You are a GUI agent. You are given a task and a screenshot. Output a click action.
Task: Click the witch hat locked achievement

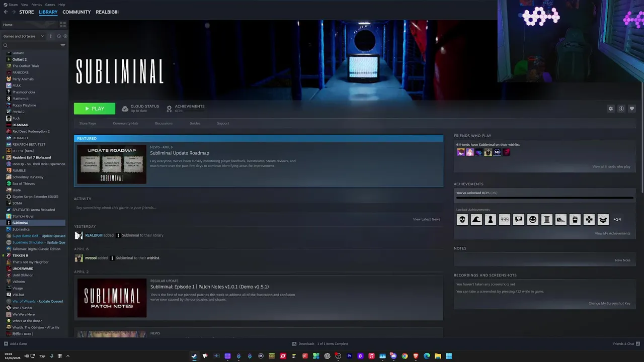point(476,219)
